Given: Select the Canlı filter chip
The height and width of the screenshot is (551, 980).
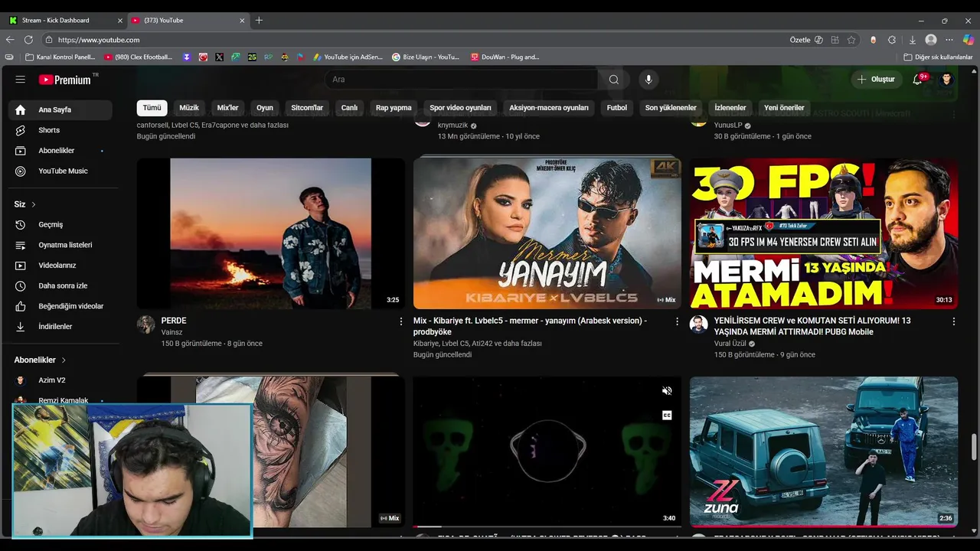Looking at the screenshot, I should [349, 108].
